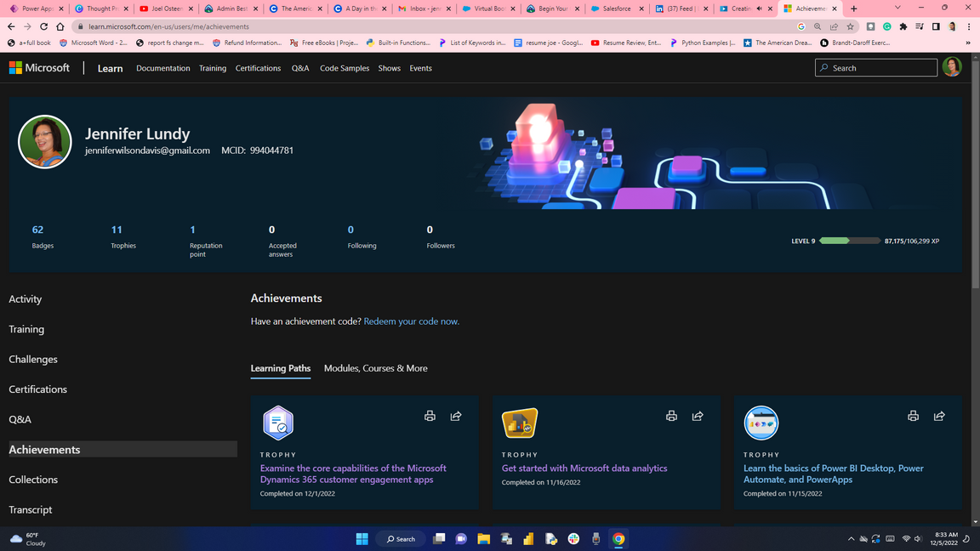This screenshot has width=980, height=551.
Task: Click the 11 Trophies count
Action: [117, 230]
